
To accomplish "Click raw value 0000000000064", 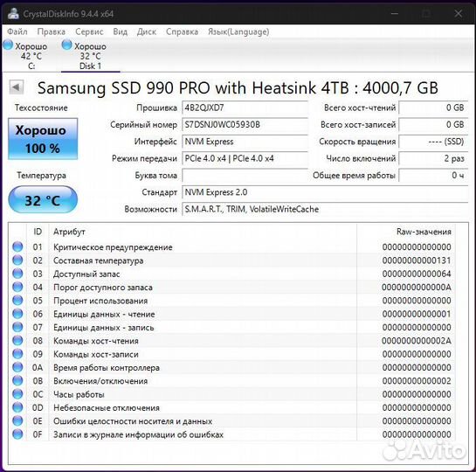I will click(x=417, y=274).
